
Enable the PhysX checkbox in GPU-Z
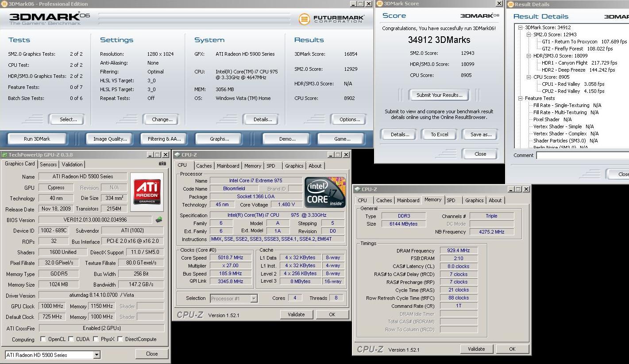pyautogui.click(x=96, y=339)
